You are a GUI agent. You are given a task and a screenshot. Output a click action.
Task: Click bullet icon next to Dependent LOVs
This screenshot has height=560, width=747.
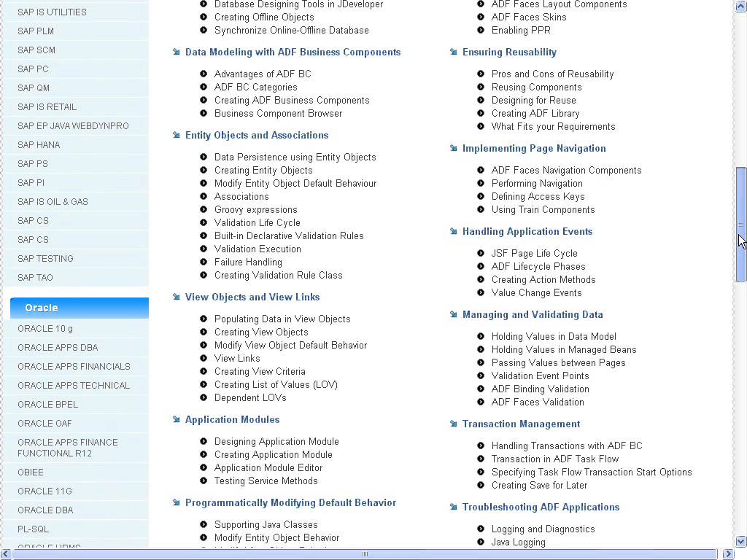click(x=204, y=397)
